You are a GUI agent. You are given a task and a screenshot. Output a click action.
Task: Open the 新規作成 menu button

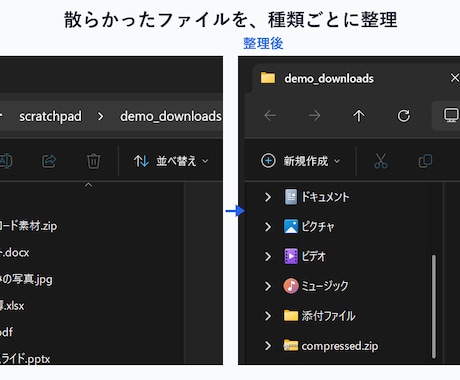coord(301,161)
